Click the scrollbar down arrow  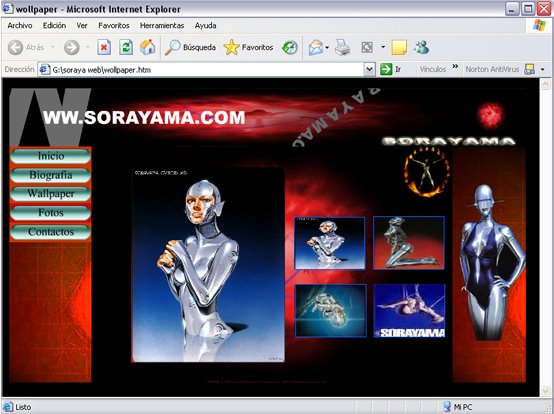point(545,391)
